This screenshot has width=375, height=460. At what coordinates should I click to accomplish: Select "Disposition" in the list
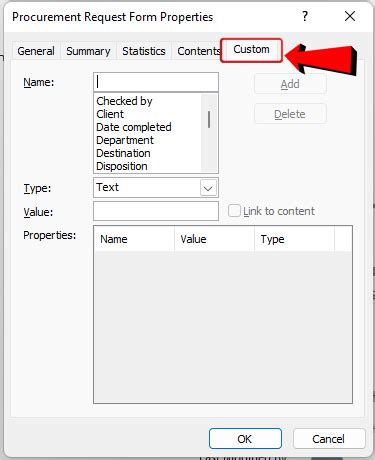pos(122,166)
